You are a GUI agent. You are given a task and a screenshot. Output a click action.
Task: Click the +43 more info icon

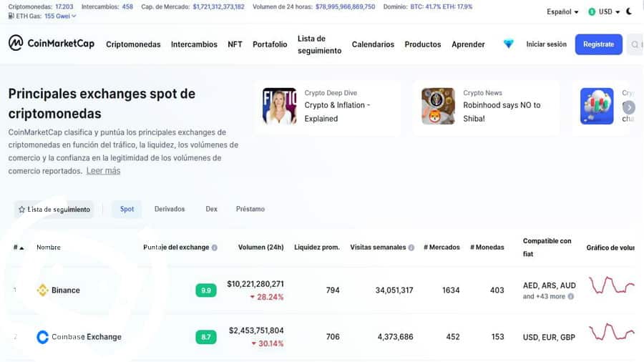pyautogui.click(x=571, y=296)
